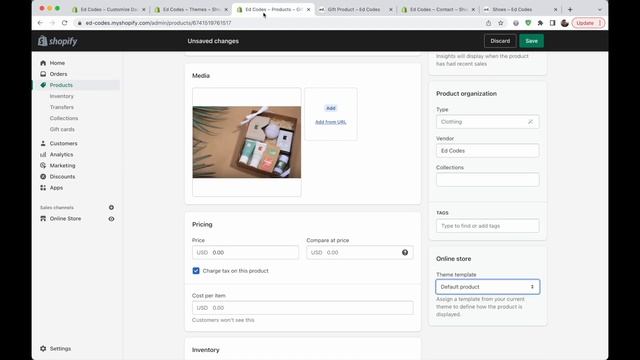Click the Price input field

[245, 252]
